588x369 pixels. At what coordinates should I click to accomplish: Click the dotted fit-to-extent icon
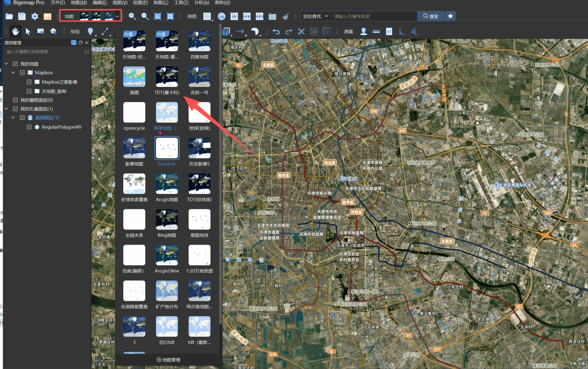coord(158,16)
